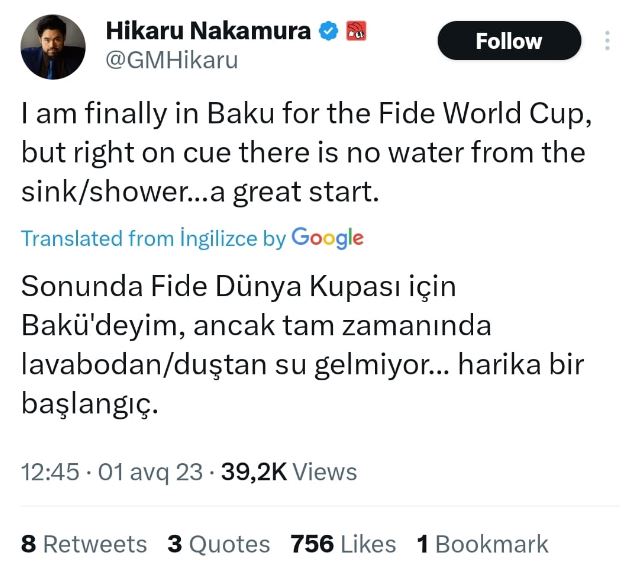This screenshot has width=624, height=570.
Task: Click the 12:45 post time
Action: pos(50,471)
